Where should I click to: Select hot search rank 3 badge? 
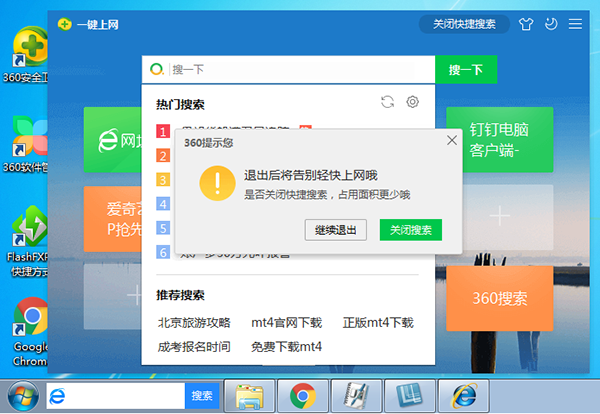pos(163,180)
